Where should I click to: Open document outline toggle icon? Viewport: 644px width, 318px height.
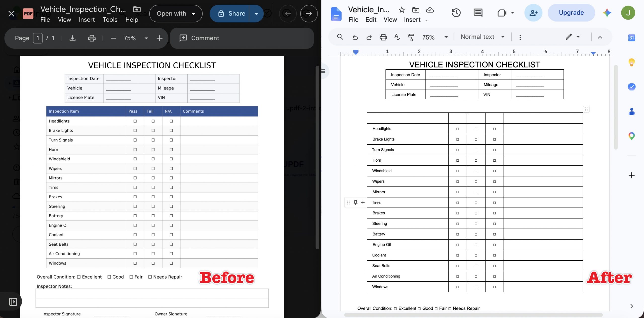coord(324,71)
